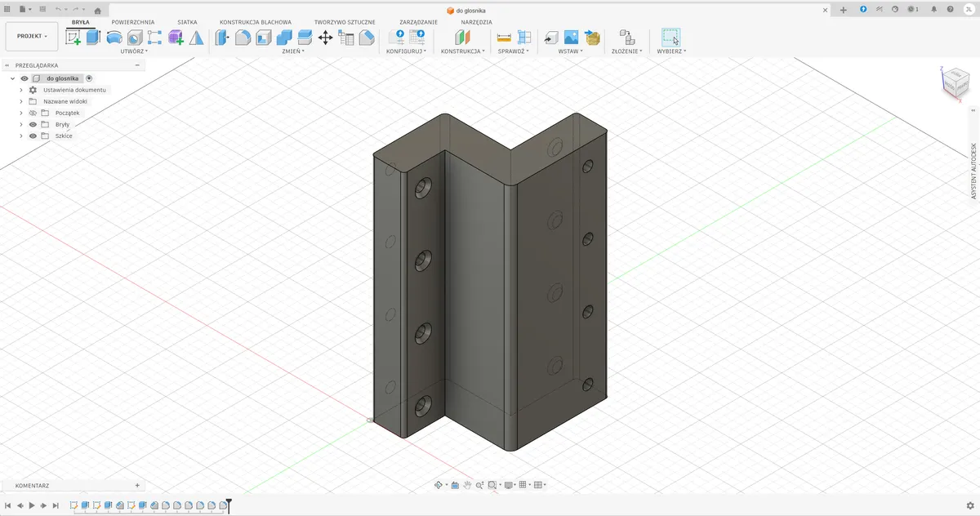Open the PROJEKT workspace dropdown

(32, 37)
